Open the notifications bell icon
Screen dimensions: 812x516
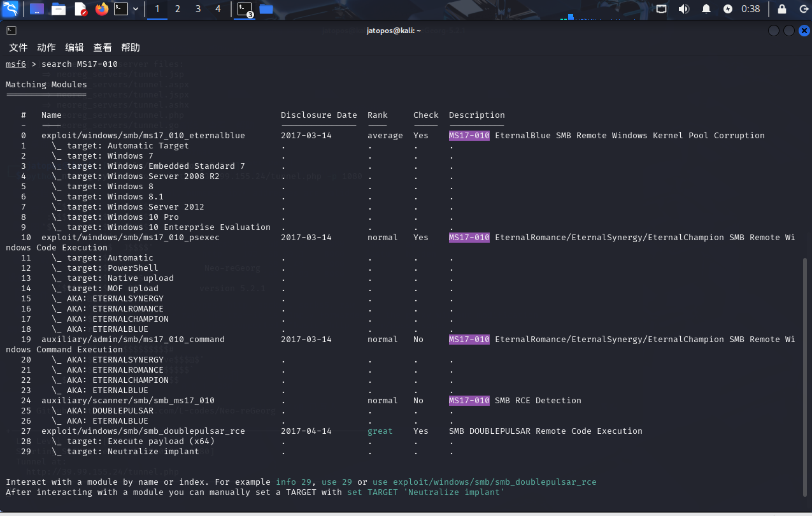(x=706, y=9)
